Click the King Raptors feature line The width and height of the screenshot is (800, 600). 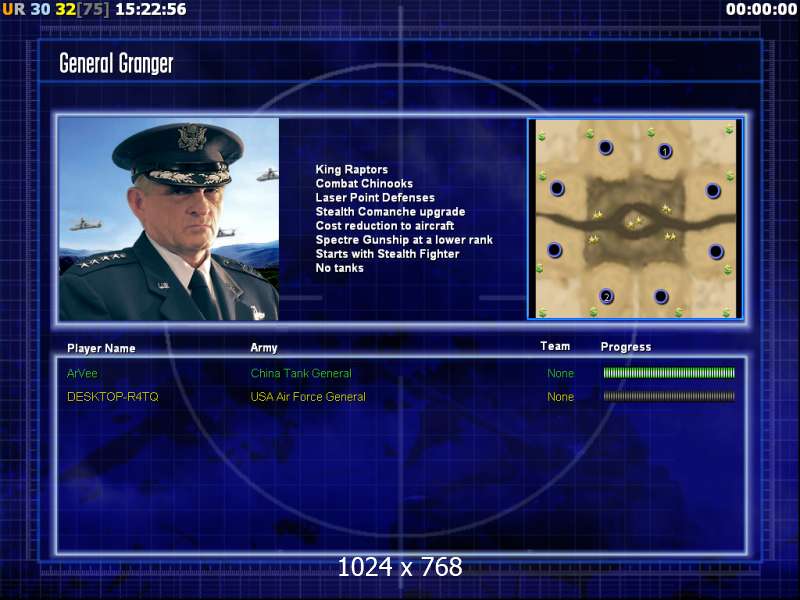coord(352,169)
